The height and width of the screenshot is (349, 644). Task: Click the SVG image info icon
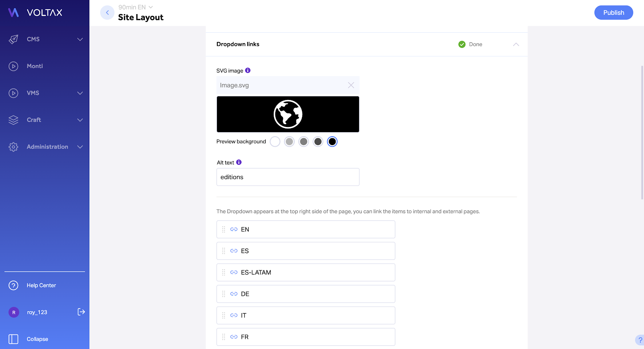pos(248,71)
